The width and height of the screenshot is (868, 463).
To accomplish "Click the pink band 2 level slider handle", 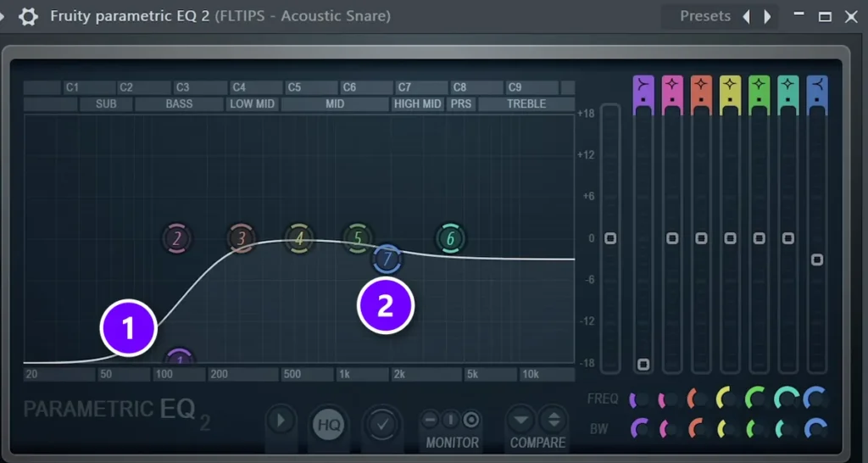I will click(672, 238).
